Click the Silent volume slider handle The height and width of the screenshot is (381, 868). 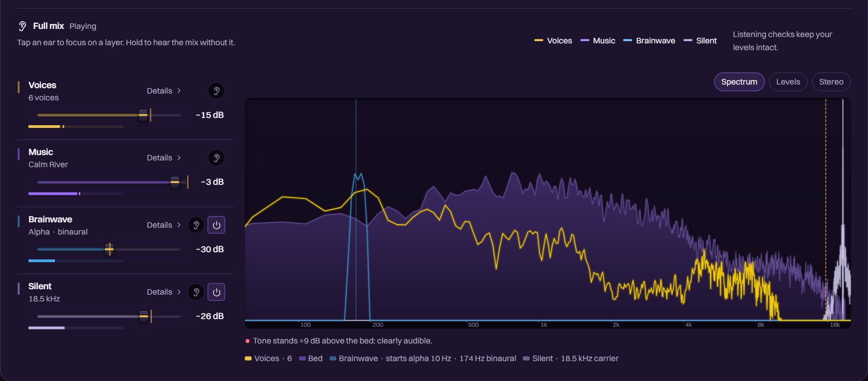pyautogui.click(x=144, y=316)
